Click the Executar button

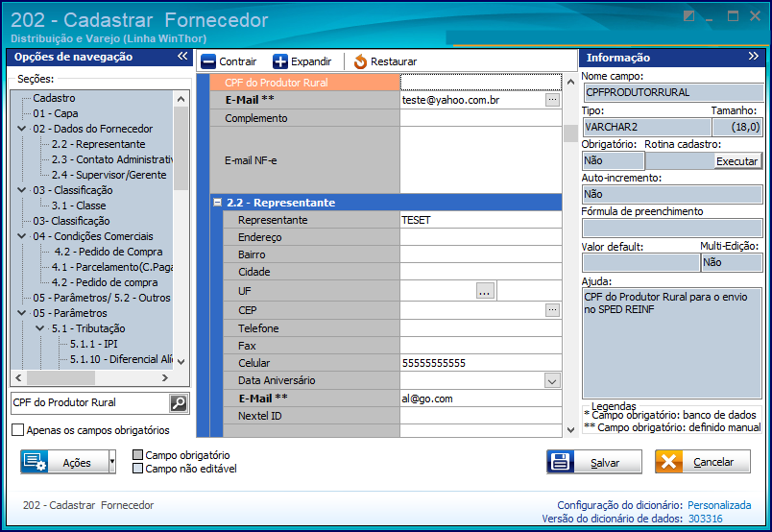coord(736,161)
